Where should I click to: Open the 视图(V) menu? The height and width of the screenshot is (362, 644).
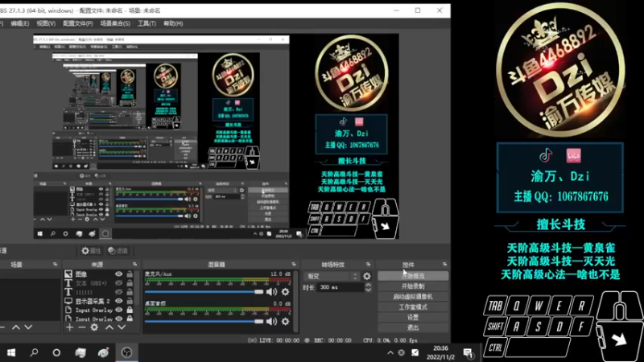46,23
